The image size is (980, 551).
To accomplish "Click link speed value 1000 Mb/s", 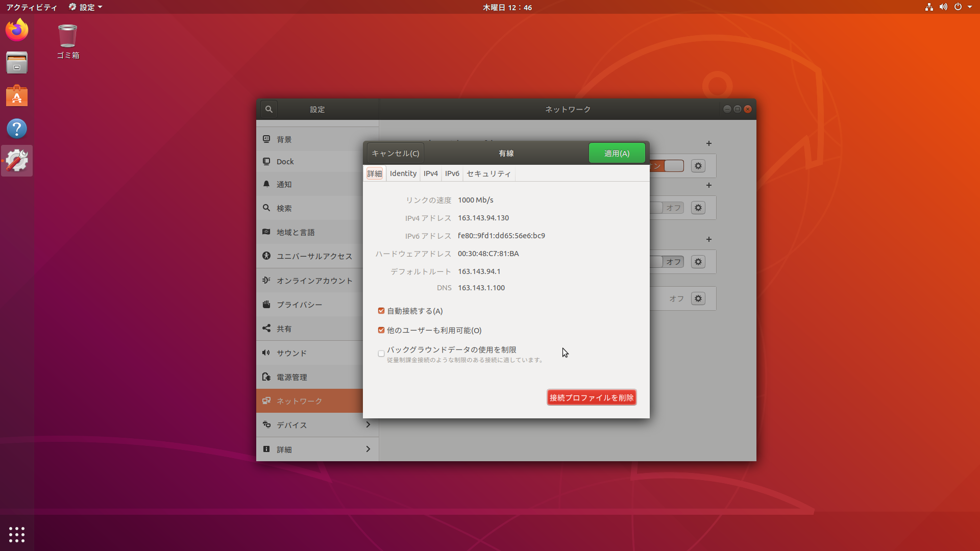I will [x=476, y=200].
